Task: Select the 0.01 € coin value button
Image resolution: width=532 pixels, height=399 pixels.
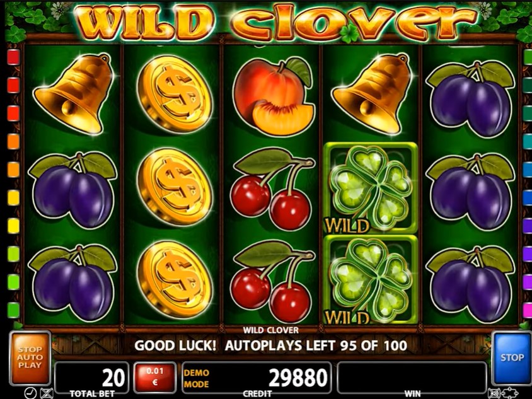Action: pos(154,376)
